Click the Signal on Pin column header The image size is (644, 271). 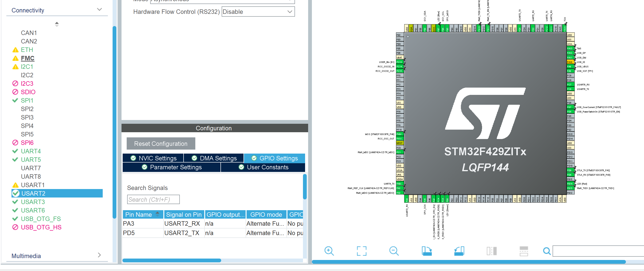[184, 215]
